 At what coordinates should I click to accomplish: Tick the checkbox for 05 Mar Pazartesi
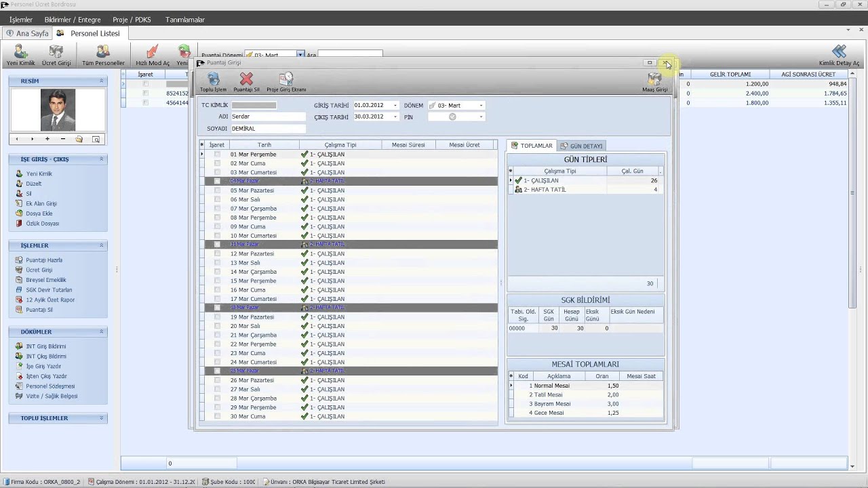(x=217, y=190)
